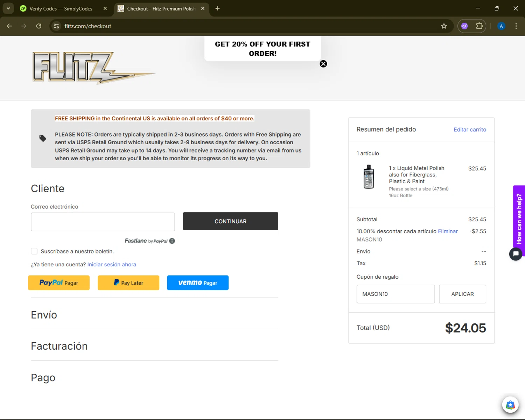This screenshot has height=420, width=525.
Task: Click the Liquid Metal Polish bottle thumbnail
Action: click(x=369, y=177)
